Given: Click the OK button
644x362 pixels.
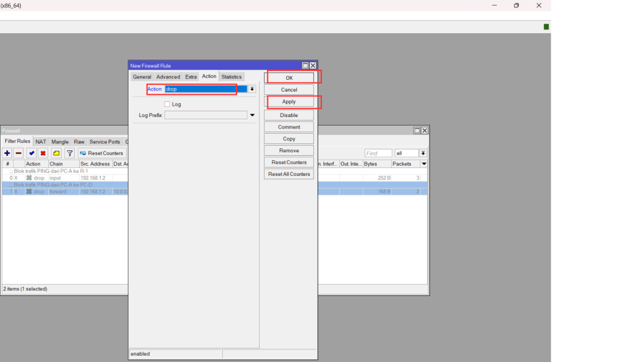Looking at the screenshot, I should [x=289, y=77].
